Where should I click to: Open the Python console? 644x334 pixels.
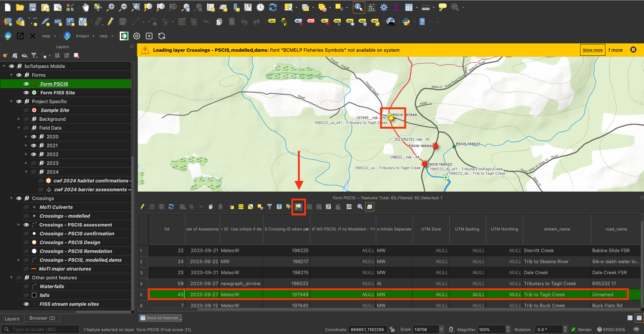[x=406, y=22]
